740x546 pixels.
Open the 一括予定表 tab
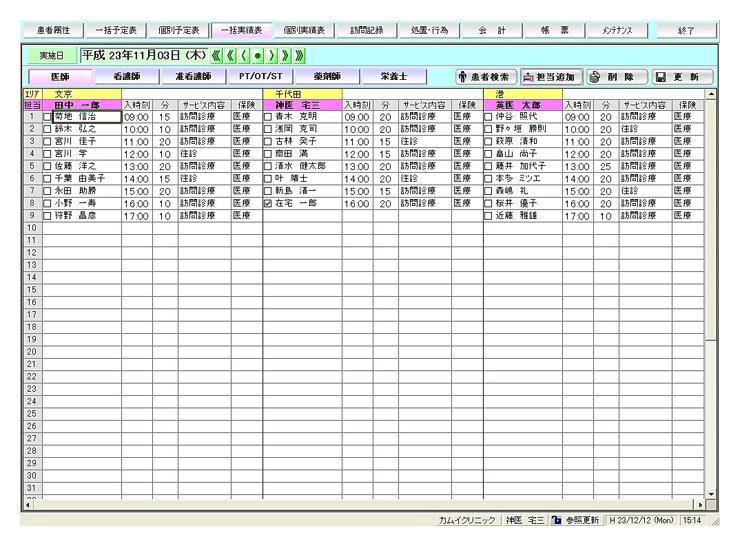tap(116, 30)
